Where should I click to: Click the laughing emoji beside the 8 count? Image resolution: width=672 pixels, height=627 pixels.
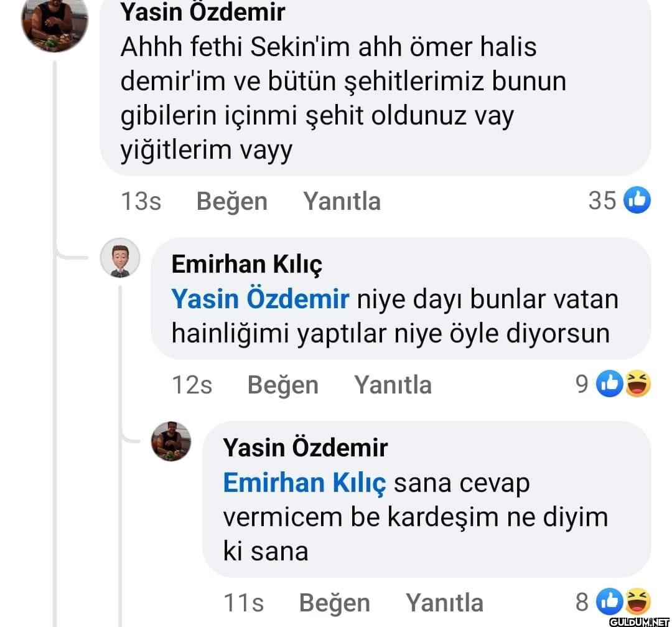(x=636, y=602)
